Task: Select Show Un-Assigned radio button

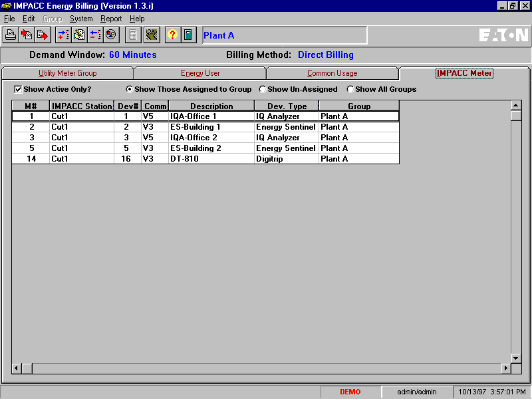Action: pos(262,89)
